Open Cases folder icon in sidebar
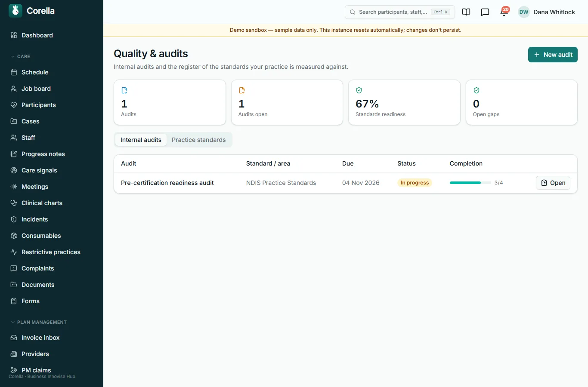This screenshot has height=387, width=588. pyautogui.click(x=14, y=121)
